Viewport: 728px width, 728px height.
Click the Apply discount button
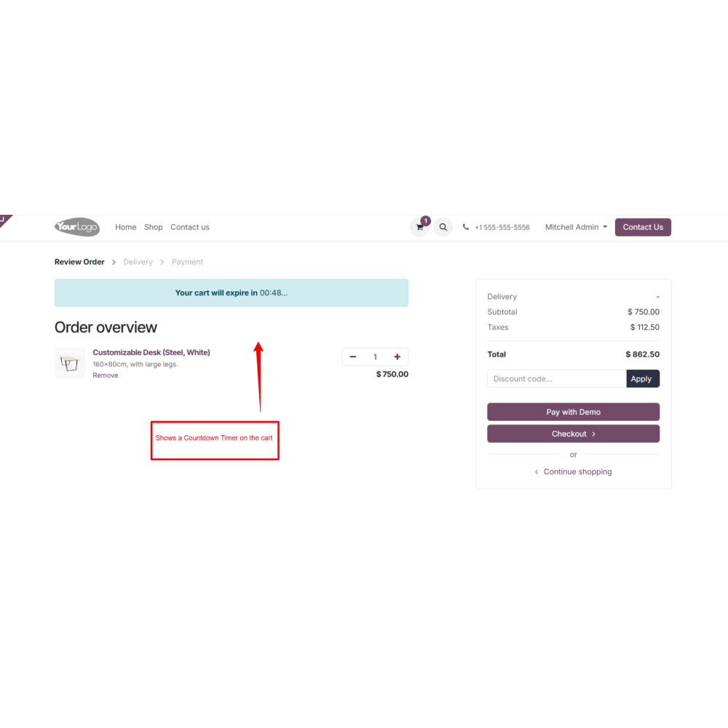tap(643, 379)
